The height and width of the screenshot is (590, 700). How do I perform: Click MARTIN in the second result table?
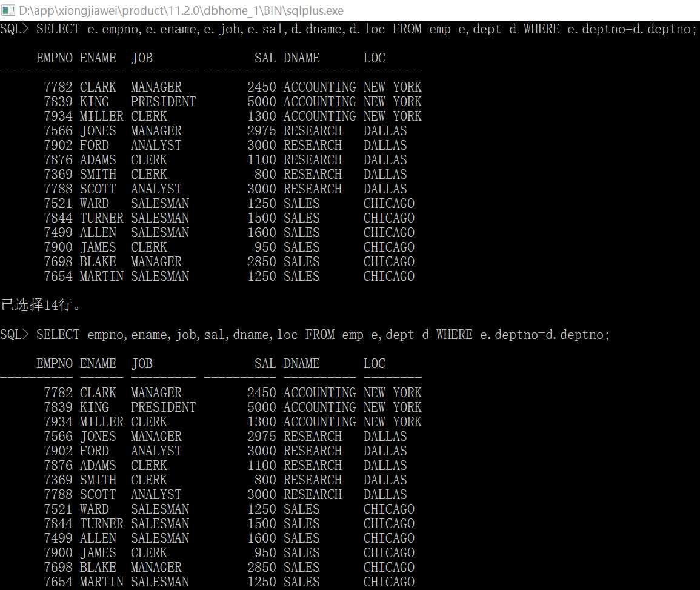coord(102,582)
